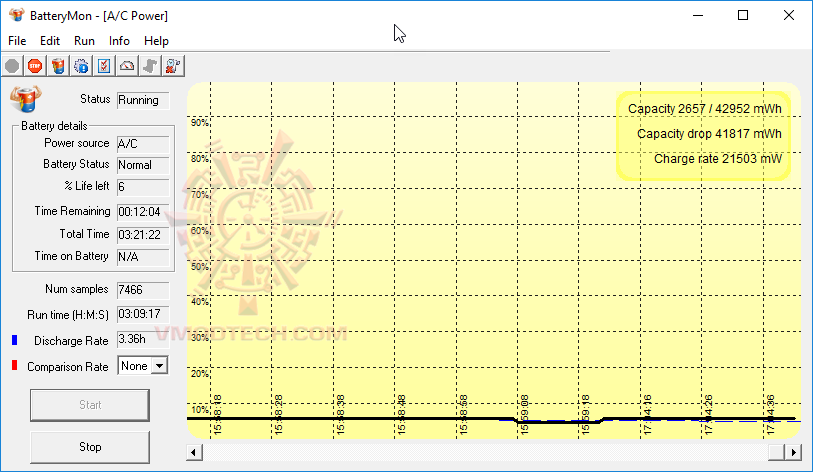Image resolution: width=813 pixels, height=472 pixels.
Task: Click the greyed-out start octagon toolbar icon
Action: (12, 66)
